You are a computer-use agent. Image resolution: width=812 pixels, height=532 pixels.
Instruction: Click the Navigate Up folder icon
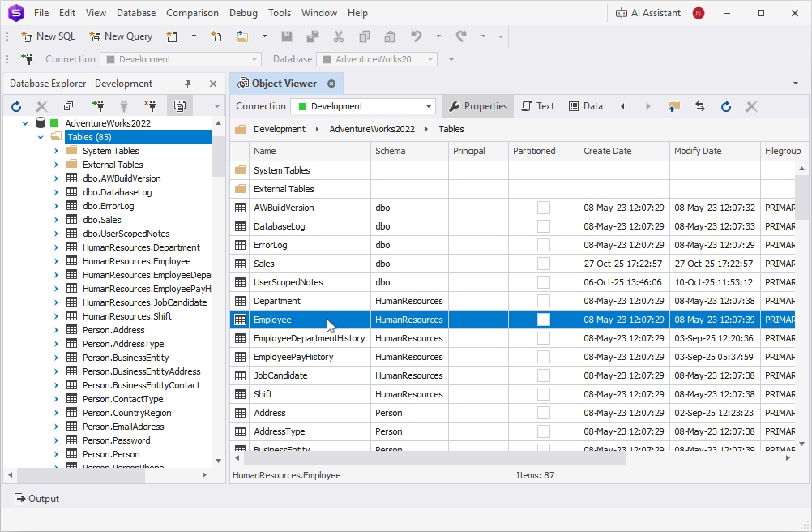coord(674,105)
